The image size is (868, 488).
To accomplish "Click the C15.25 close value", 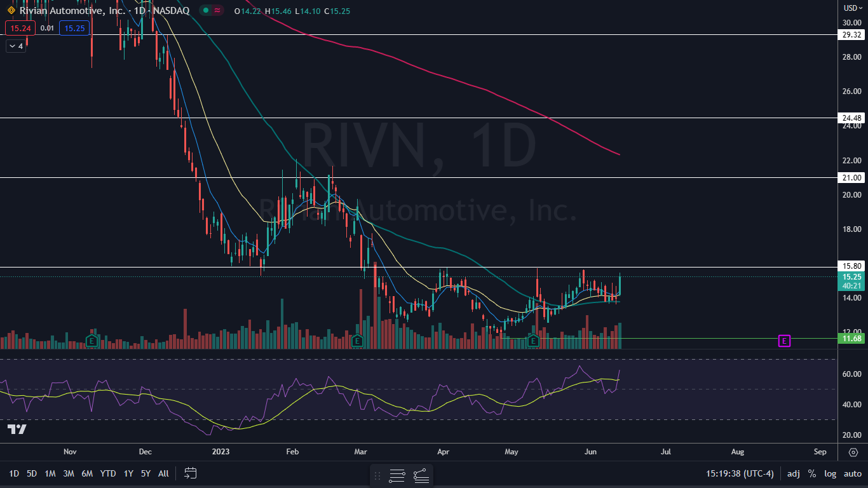I will tap(337, 11).
